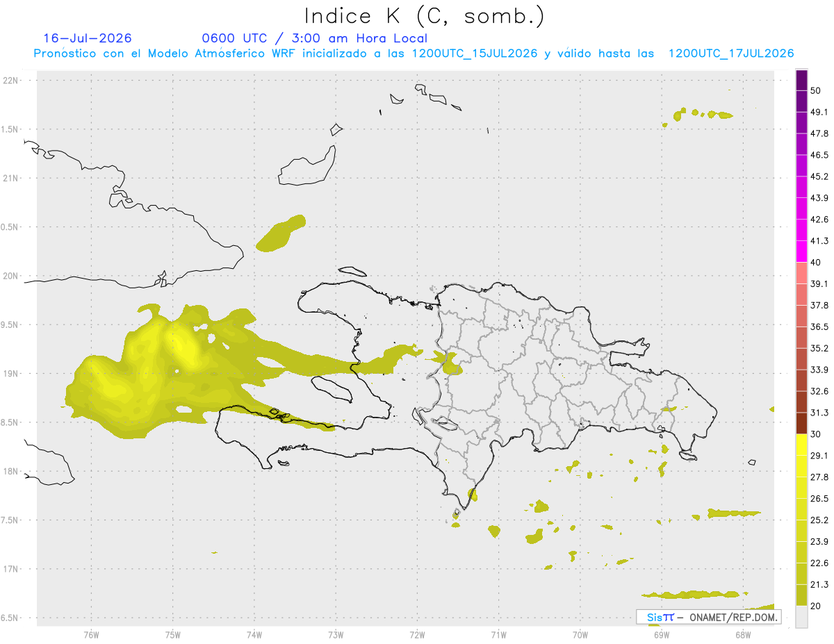Click the '73W' longitude label
This screenshot has width=834, height=644.
(336, 635)
